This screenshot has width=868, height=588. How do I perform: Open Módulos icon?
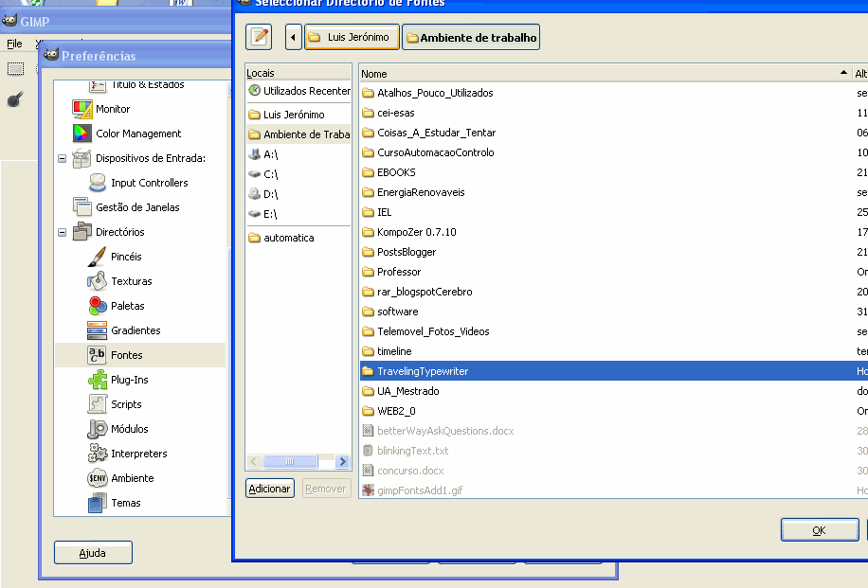click(x=97, y=429)
